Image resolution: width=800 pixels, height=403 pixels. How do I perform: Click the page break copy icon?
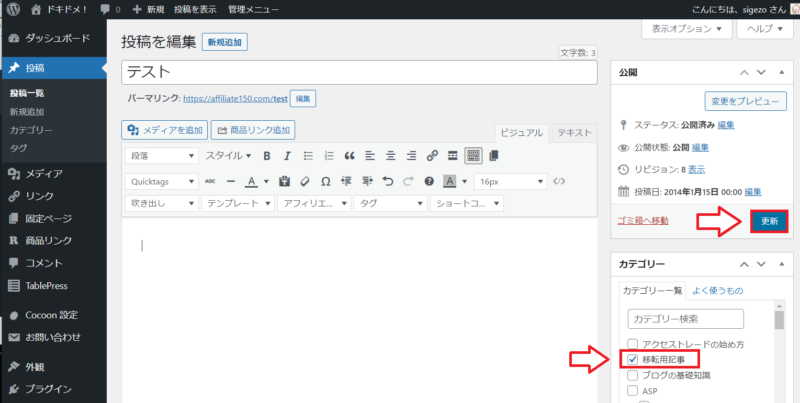(x=493, y=156)
